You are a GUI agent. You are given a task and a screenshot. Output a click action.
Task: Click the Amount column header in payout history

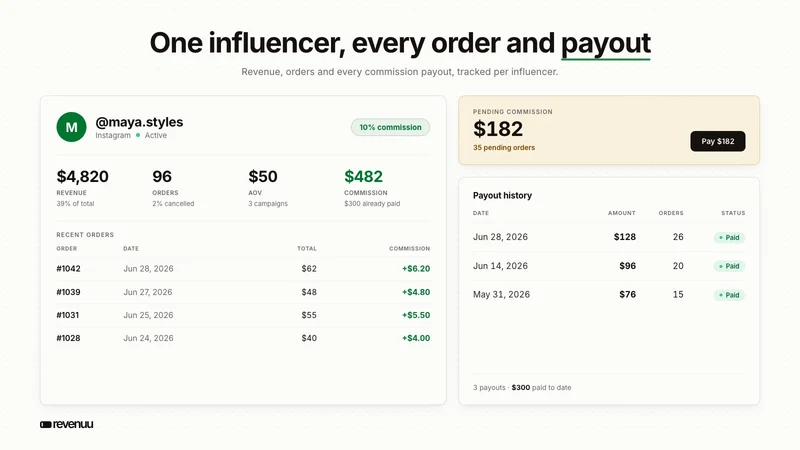(621, 213)
